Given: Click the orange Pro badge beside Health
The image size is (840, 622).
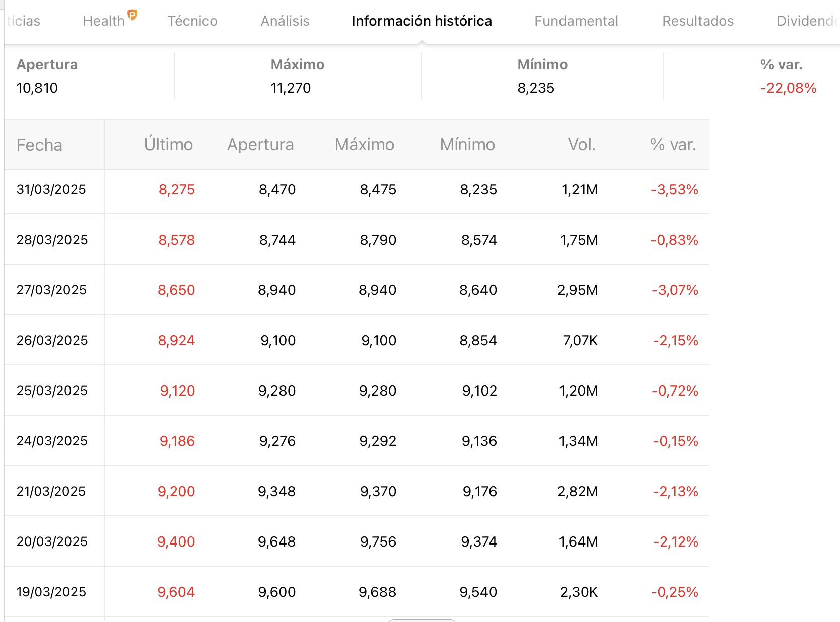Looking at the screenshot, I should pos(132,15).
